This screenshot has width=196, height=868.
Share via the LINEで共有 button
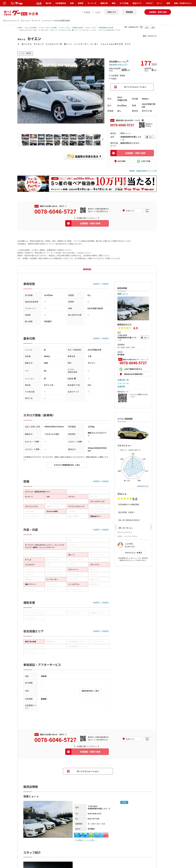pyautogui.click(x=144, y=161)
